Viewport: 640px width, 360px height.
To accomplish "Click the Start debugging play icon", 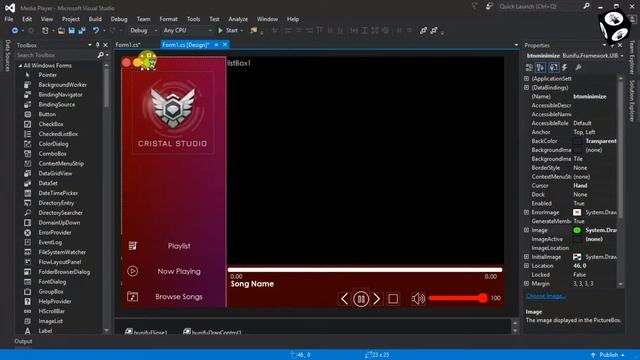I will click(x=220, y=31).
